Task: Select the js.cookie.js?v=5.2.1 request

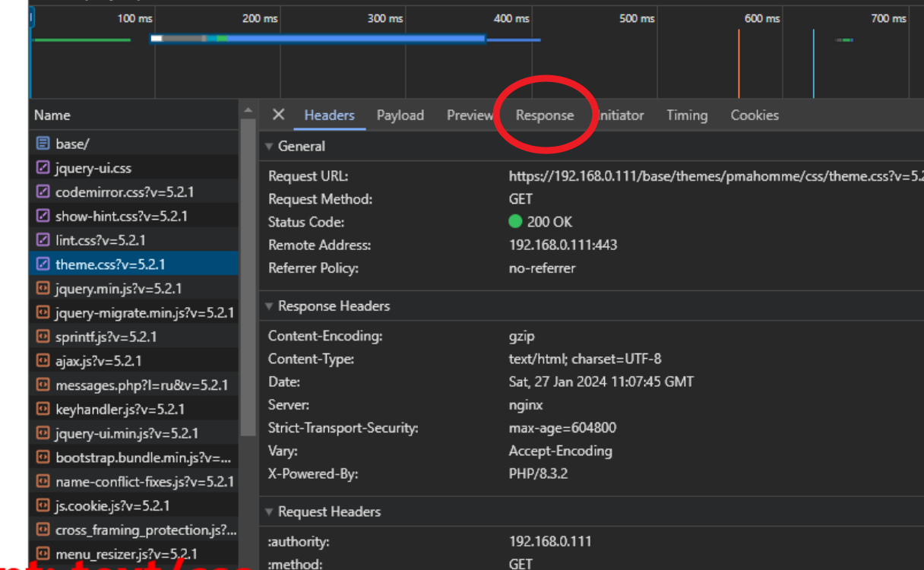Action: point(134,505)
